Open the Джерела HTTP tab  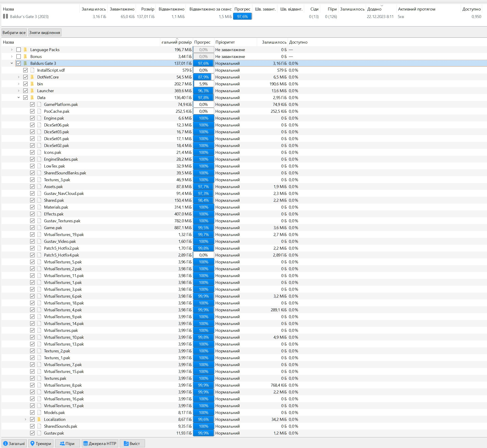tap(100, 443)
